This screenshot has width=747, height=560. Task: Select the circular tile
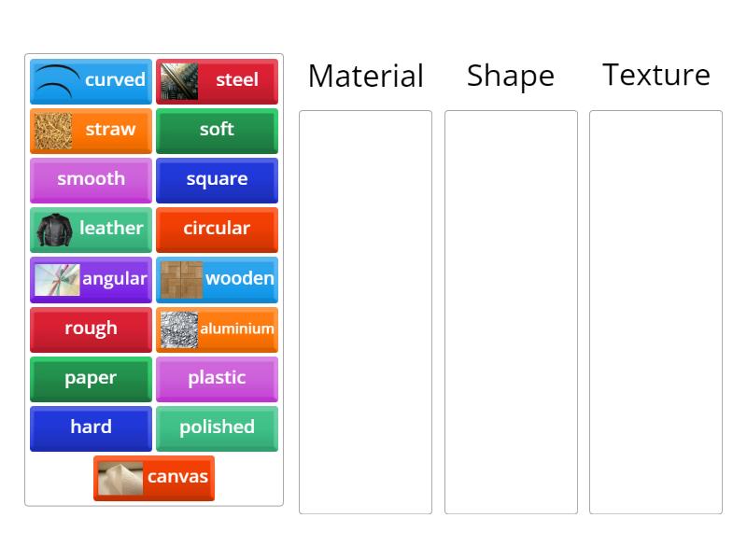click(x=217, y=230)
